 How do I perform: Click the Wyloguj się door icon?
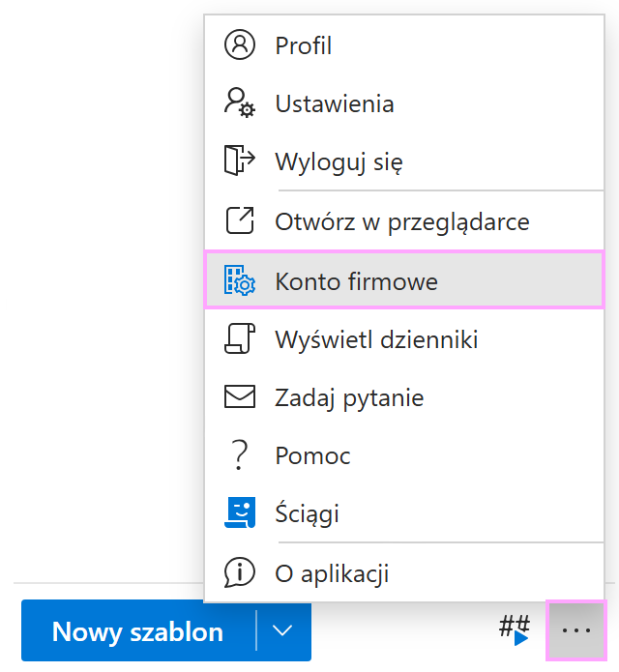[x=240, y=161]
